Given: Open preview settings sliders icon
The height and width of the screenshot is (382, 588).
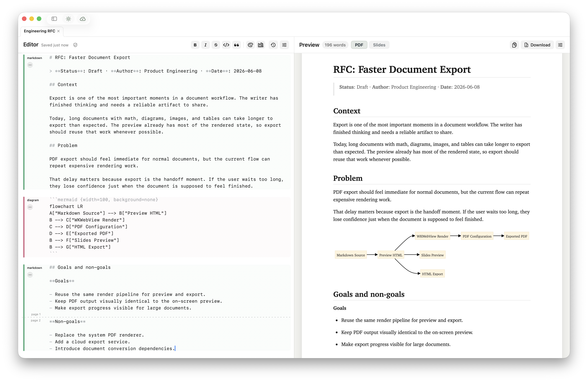Looking at the screenshot, I should [x=560, y=45].
